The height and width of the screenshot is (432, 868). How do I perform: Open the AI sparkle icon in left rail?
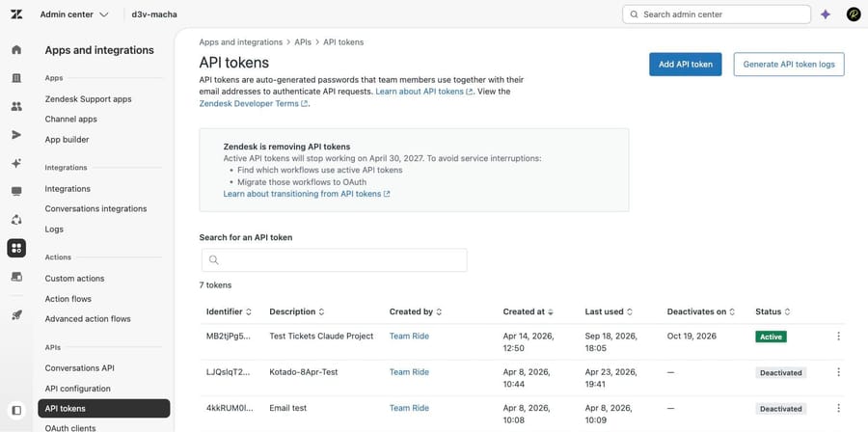(16, 163)
